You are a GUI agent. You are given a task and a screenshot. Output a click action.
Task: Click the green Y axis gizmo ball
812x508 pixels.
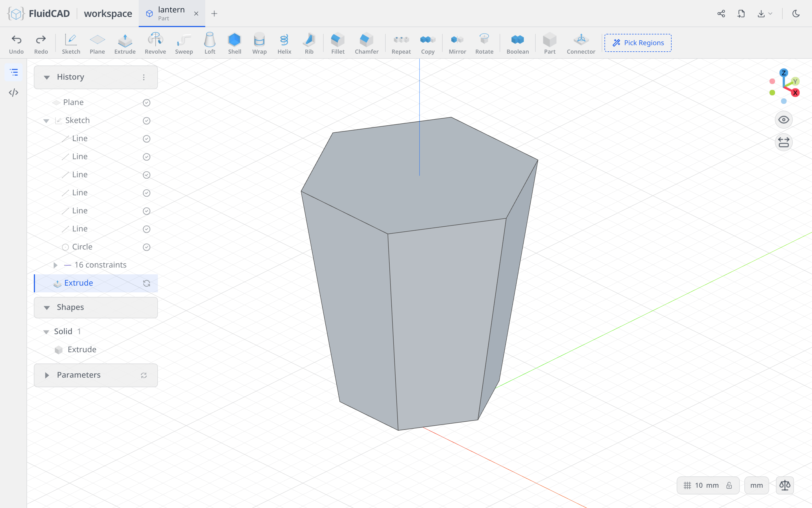point(795,81)
